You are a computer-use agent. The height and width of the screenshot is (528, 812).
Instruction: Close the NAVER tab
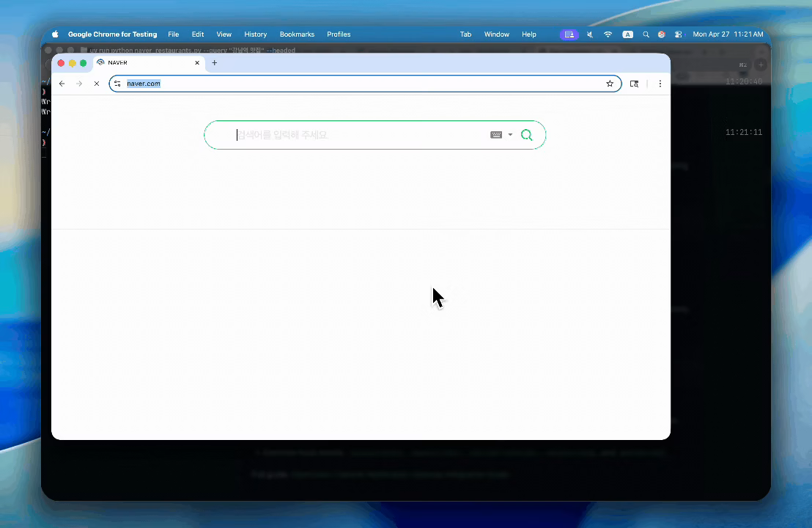(197, 62)
